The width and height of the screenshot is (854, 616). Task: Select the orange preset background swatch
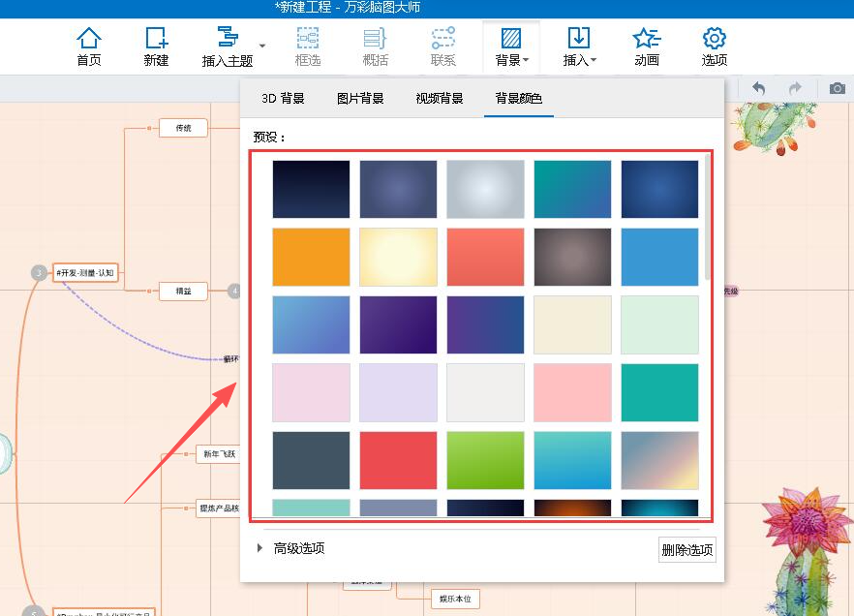click(x=311, y=257)
